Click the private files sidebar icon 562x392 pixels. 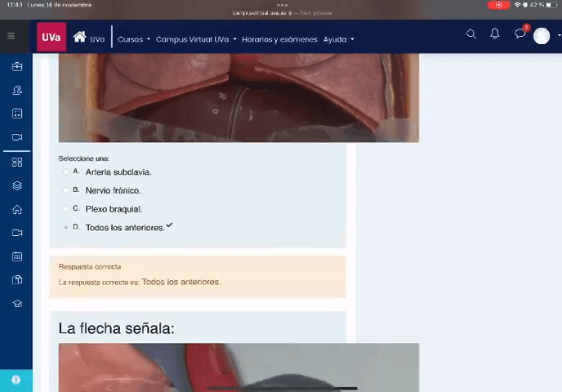tap(17, 280)
